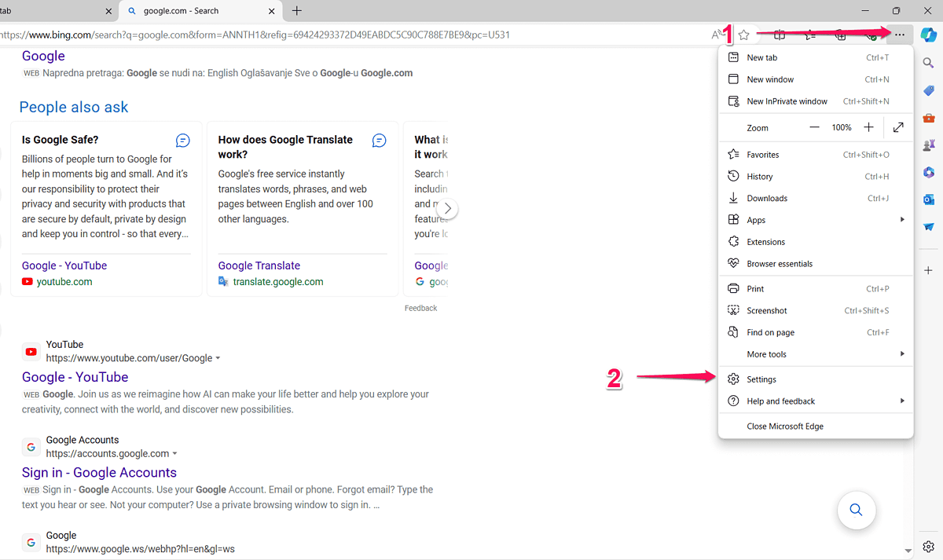Screen dimensions: 943x560
Task: Open the Google heading link at top
Action: coord(43,56)
